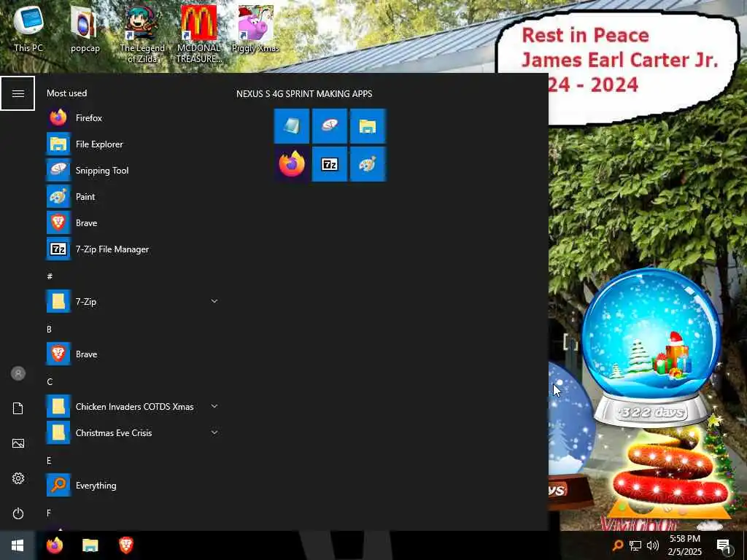
Task: Launch 7-Zip File Manager from the Most used list
Action: click(133, 249)
